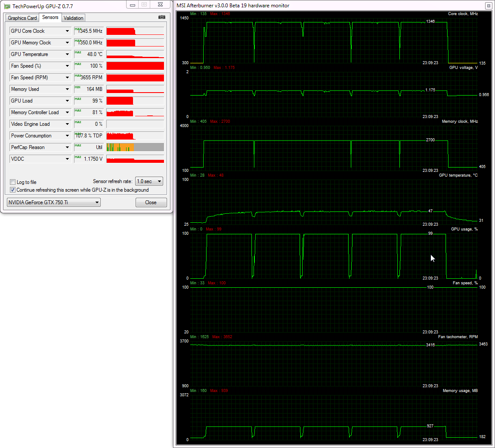Open the VDDC sensor dropdown
Viewport: 495px width, 448px height.
pos(67,159)
